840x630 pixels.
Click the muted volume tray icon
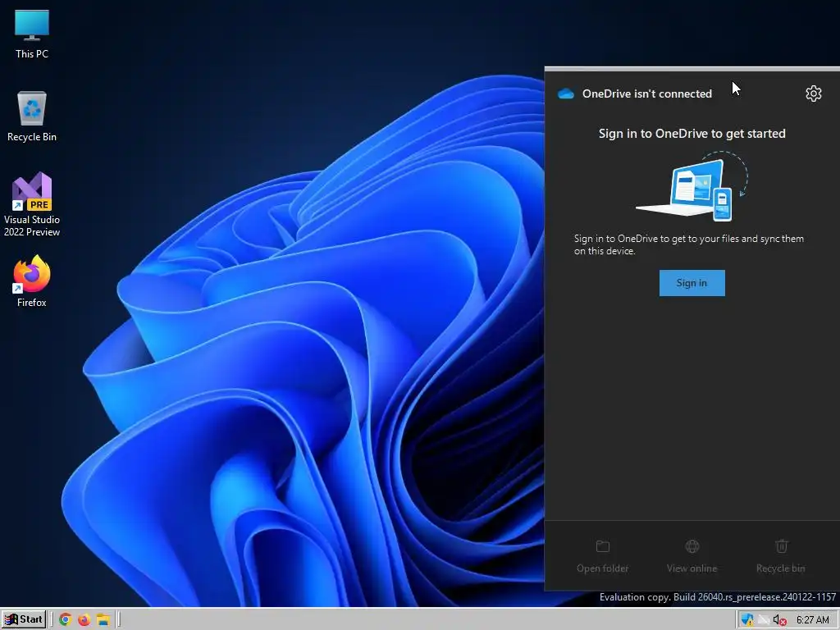(x=779, y=620)
